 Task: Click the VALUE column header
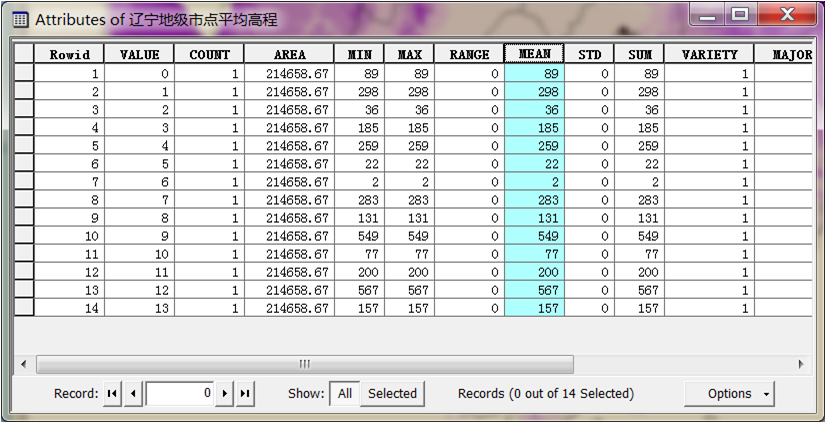click(139, 55)
